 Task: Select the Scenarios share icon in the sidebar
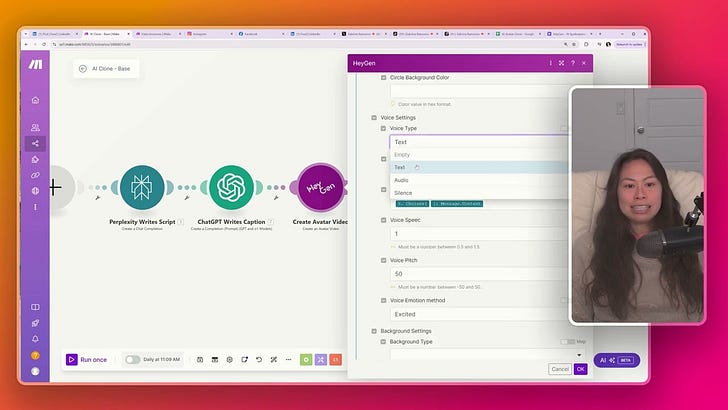pos(35,143)
